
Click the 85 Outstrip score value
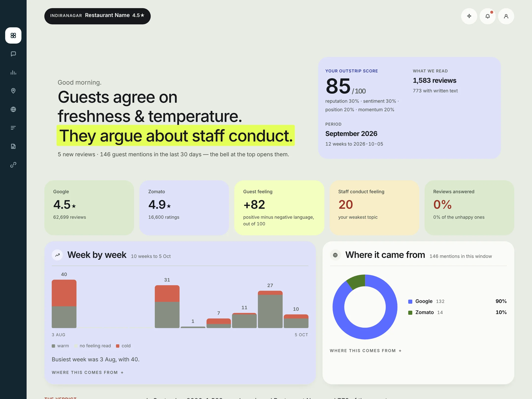click(x=338, y=86)
